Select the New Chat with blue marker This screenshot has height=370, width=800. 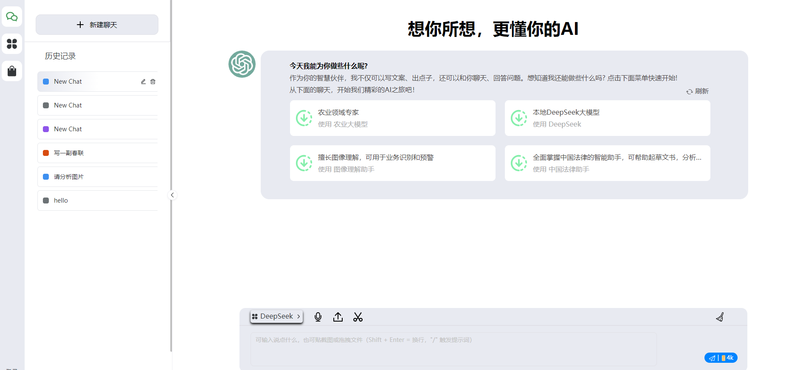[97, 82]
